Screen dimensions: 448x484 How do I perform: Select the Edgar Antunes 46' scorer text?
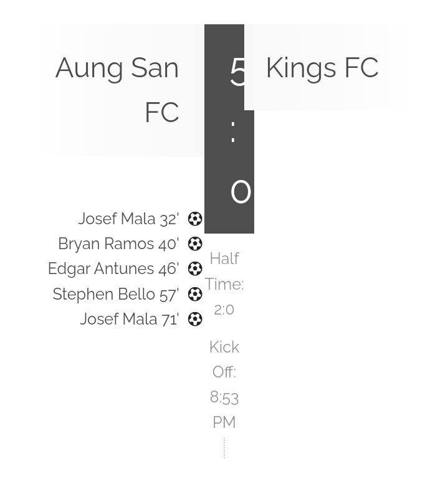click(x=113, y=268)
